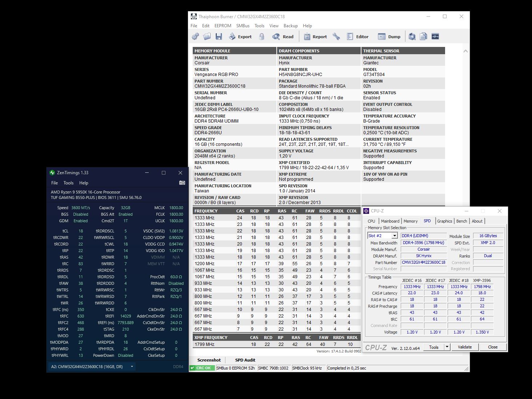Click the CPU-Z Validate button

click(465, 347)
